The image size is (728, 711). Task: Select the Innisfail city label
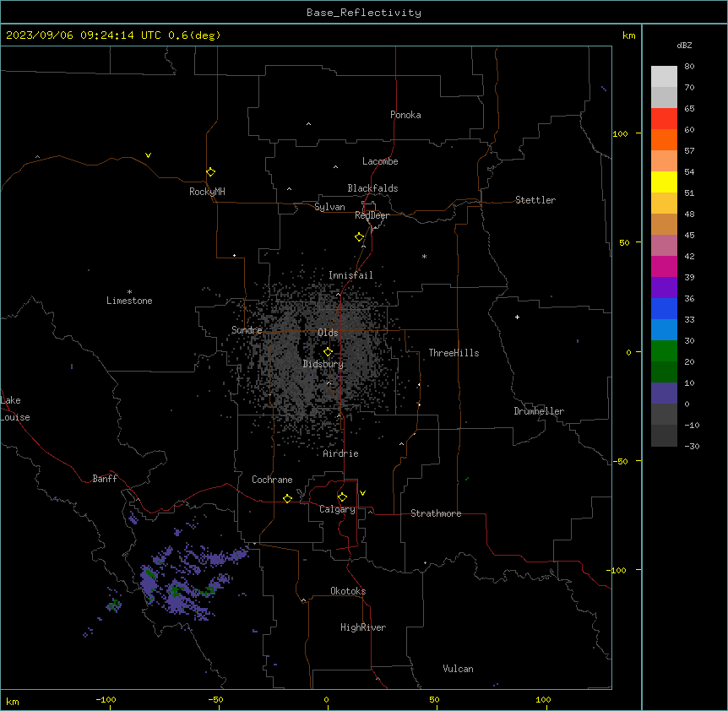tap(350, 275)
